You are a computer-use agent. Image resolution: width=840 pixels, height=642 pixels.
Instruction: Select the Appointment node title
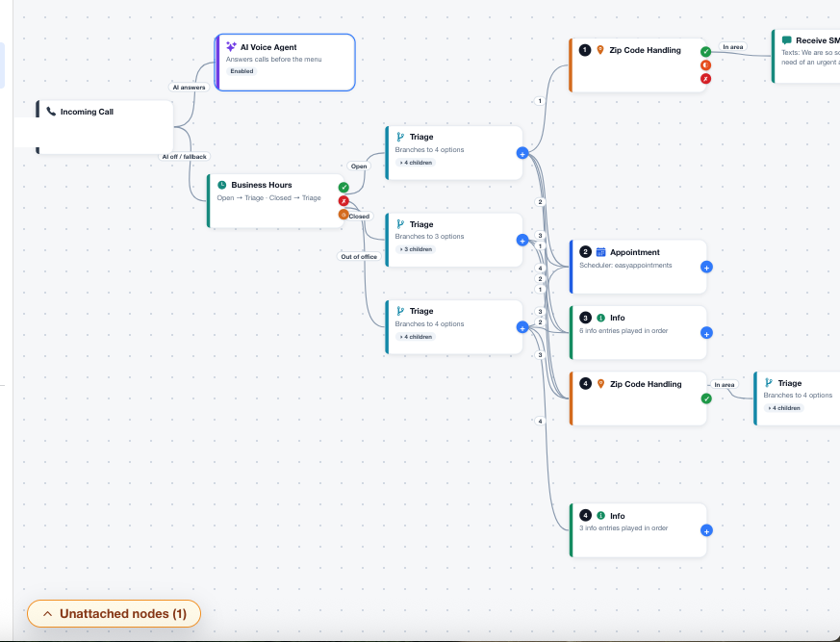(635, 252)
